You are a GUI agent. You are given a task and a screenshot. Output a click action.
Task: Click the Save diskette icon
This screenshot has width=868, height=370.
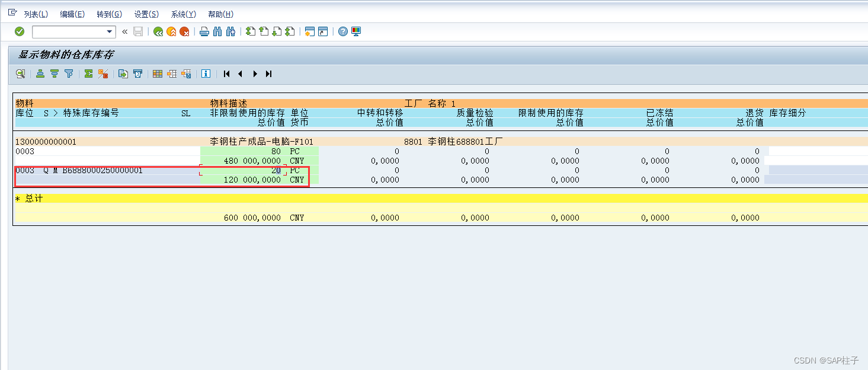[138, 31]
